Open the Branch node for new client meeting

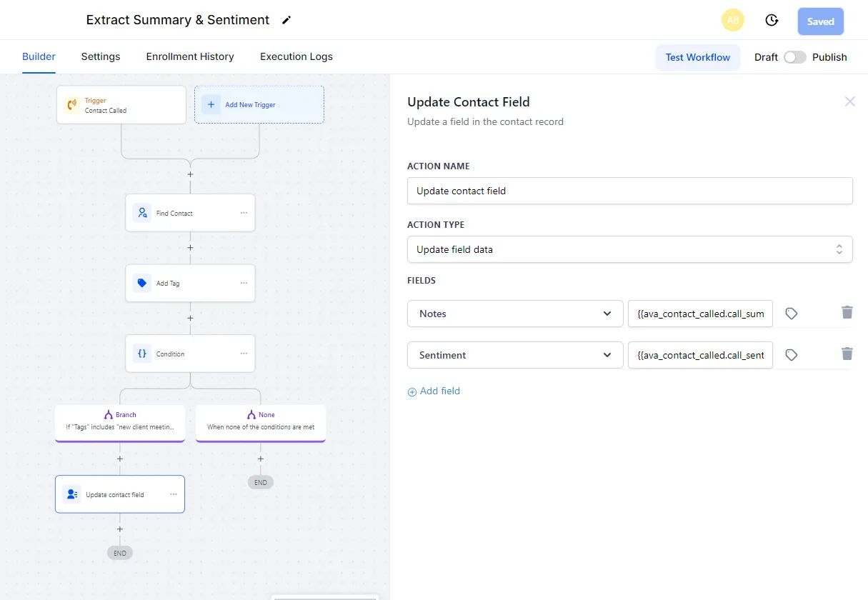119,420
